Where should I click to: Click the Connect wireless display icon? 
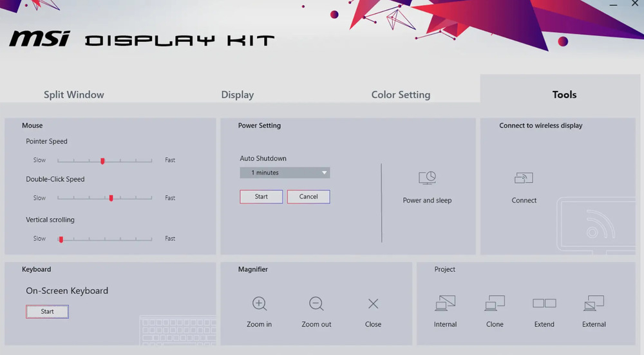[x=524, y=178]
